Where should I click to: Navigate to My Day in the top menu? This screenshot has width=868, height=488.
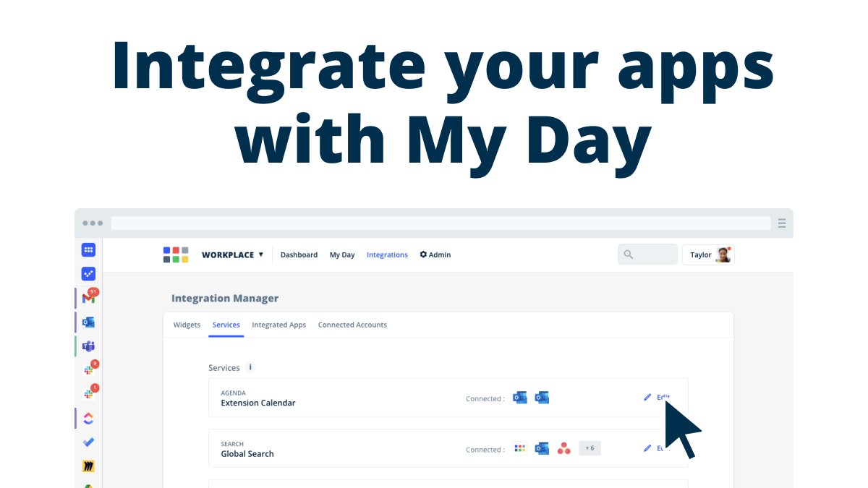tap(341, 254)
